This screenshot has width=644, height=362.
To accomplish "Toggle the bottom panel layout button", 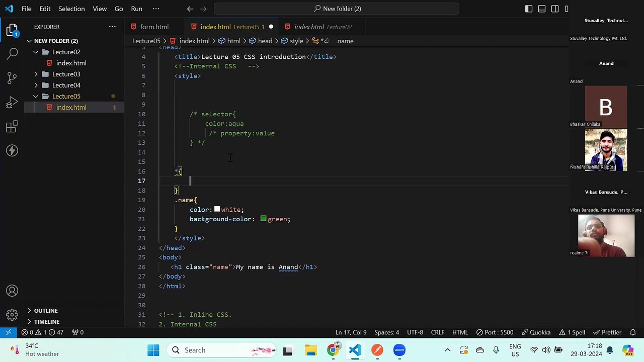I will [542, 9].
